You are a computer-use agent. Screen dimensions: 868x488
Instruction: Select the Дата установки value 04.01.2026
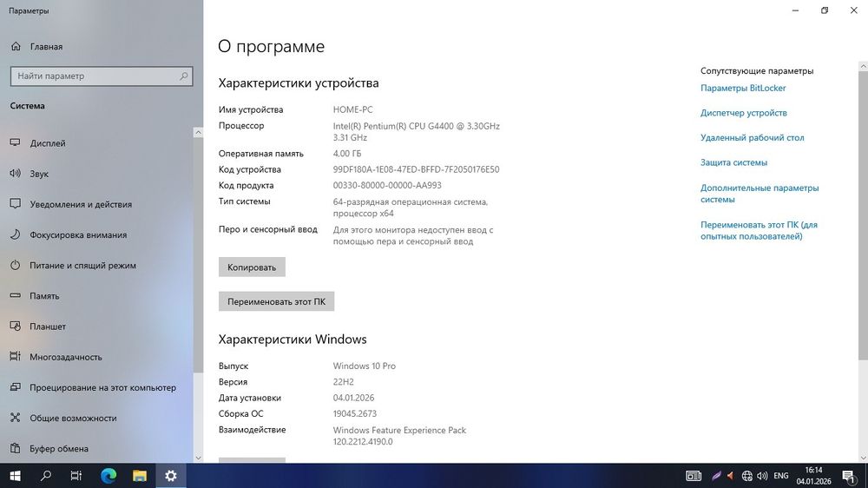[353, 398]
